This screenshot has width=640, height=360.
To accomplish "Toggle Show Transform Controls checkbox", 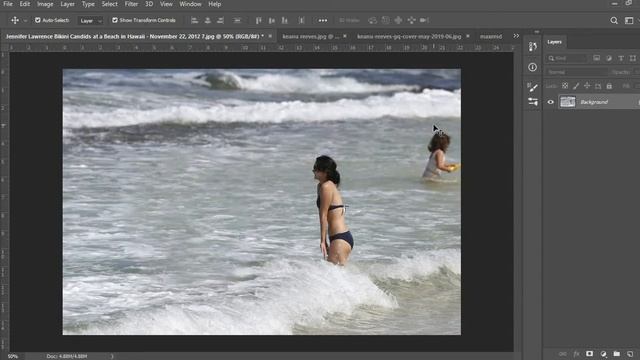I will click(x=115, y=20).
